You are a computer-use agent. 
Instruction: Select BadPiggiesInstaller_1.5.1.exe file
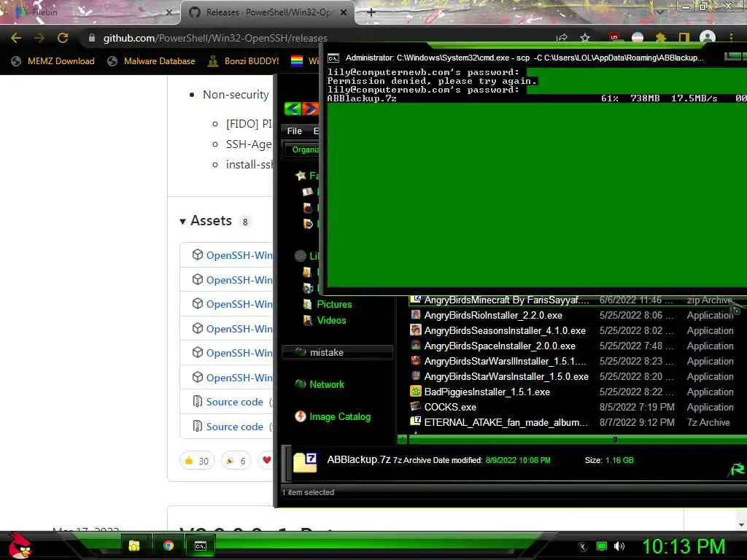pyautogui.click(x=487, y=392)
